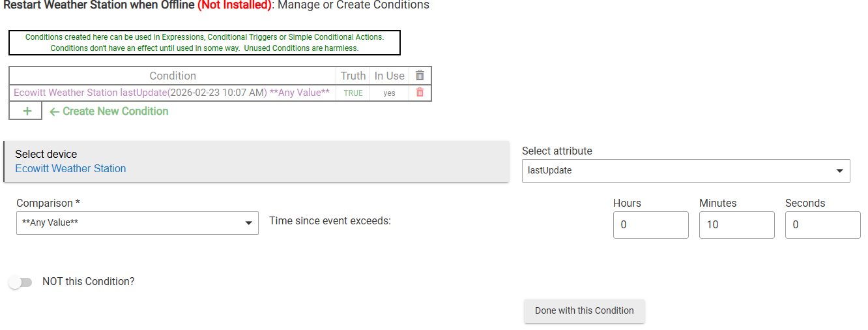
Task: Click into the Minutes input field
Action: (736, 225)
